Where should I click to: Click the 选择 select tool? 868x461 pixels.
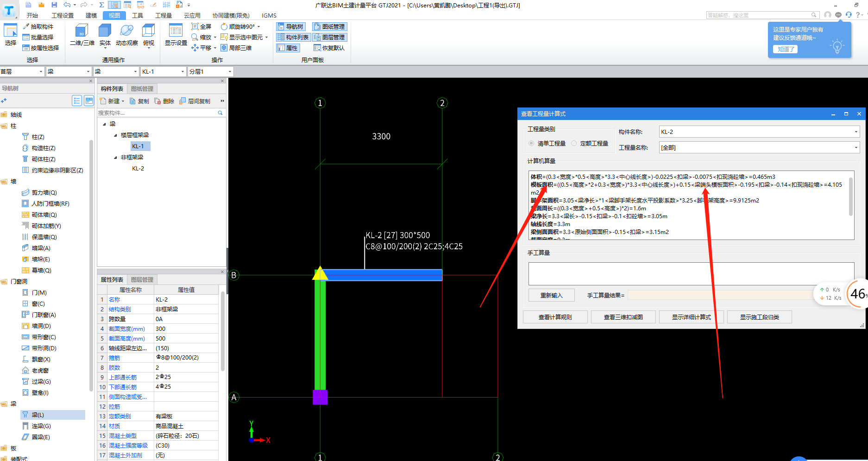(11, 35)
